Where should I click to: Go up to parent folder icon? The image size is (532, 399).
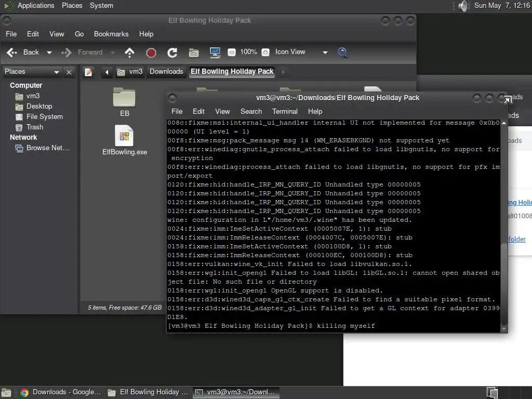click(x=129, y=52)
